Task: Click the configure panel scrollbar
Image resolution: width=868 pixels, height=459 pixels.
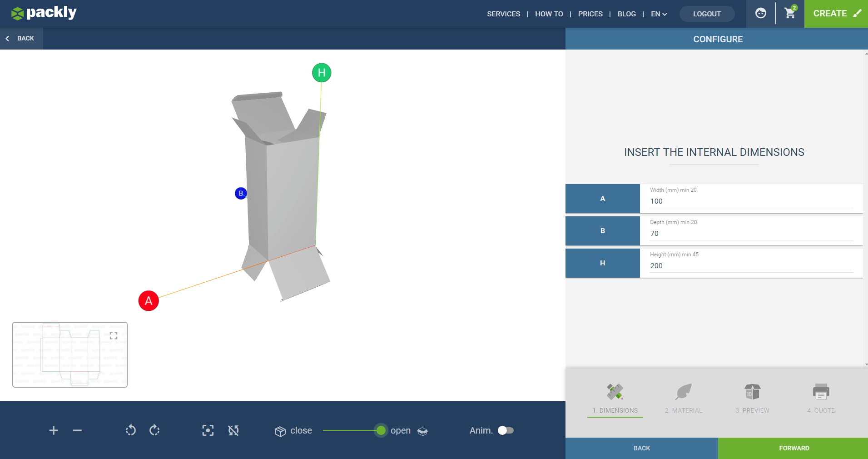Action: 866,209
